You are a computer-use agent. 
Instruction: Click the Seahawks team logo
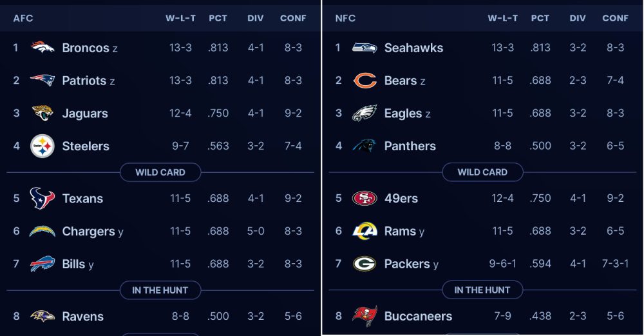pyautogui.click(x=365, y=48)
